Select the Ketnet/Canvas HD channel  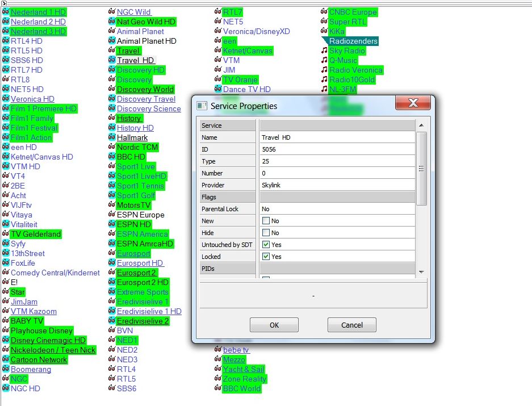42,157
